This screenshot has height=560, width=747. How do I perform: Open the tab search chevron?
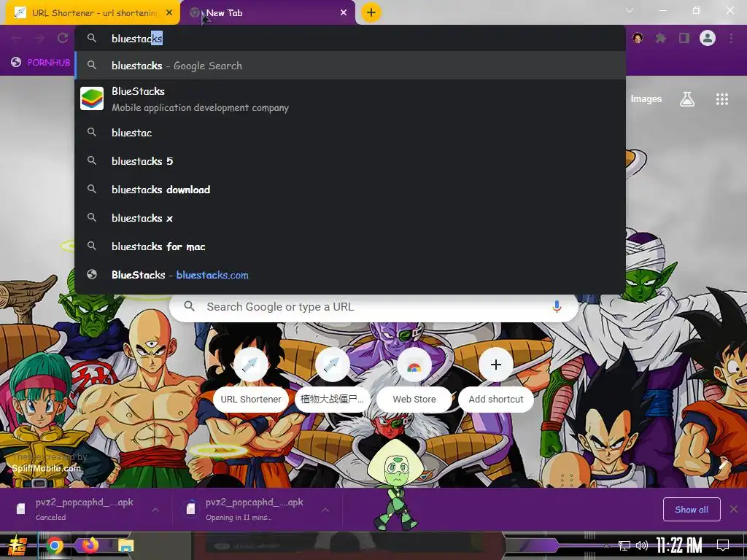click(630, 10)
